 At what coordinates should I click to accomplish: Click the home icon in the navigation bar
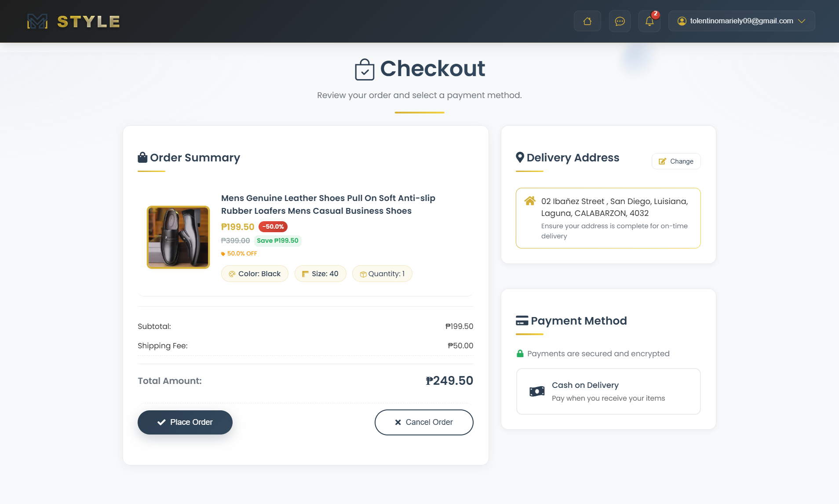point(587,21)
